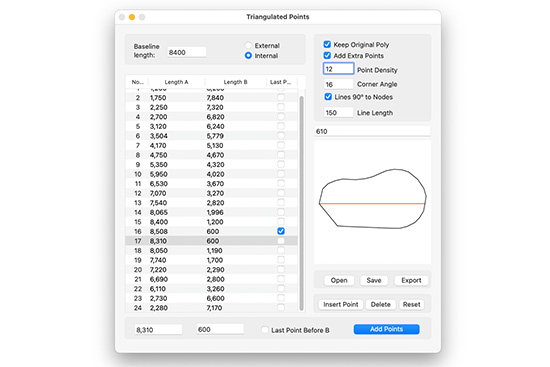Check Last Point checkbox in row 24

point(281,307)
